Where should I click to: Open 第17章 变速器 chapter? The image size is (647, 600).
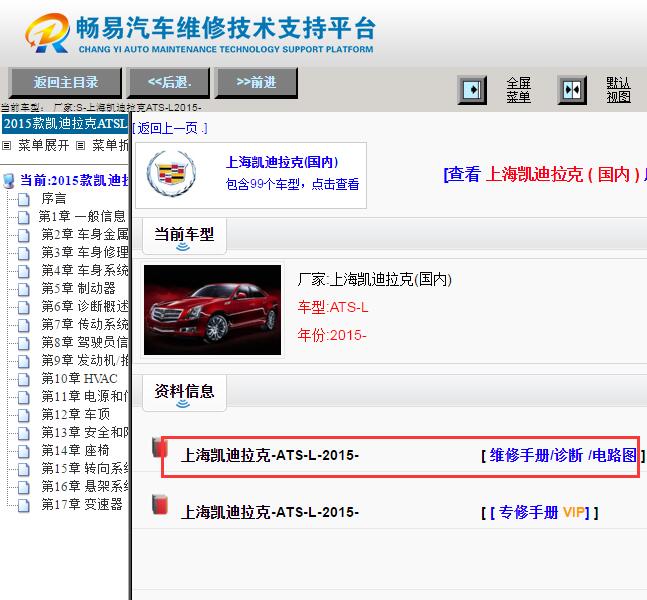82,504
